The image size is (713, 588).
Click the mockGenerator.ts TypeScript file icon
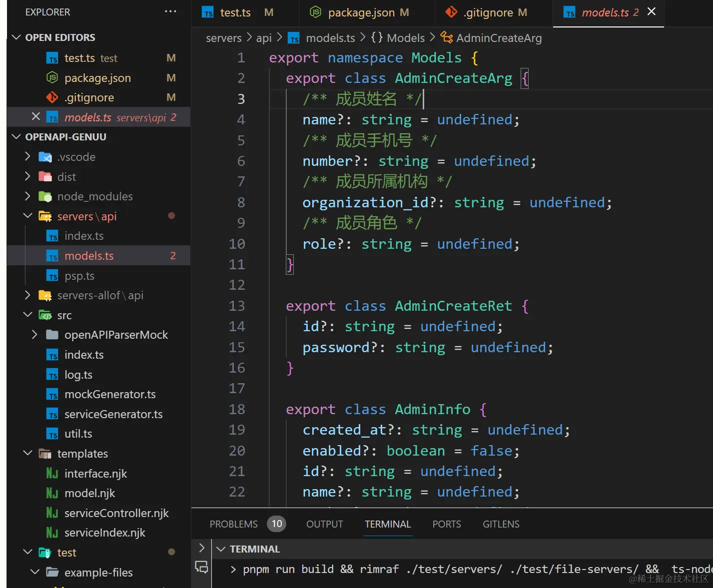(52, 394)
